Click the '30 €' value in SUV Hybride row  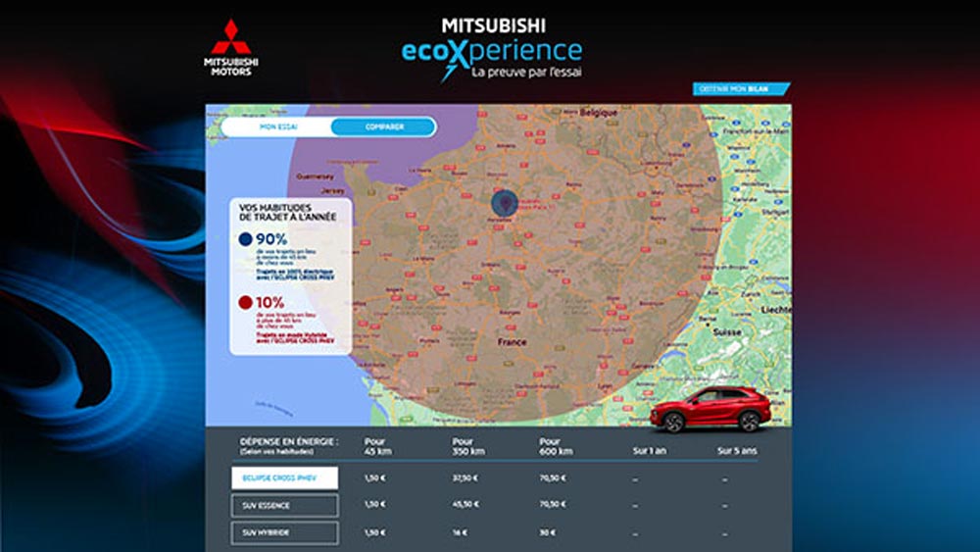pos(548,532)
